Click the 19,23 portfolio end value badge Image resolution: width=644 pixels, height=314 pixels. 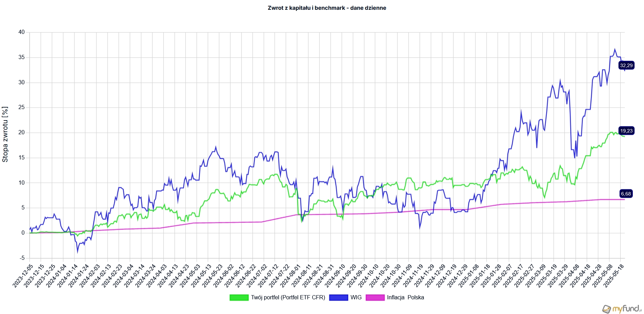(626, 131)
